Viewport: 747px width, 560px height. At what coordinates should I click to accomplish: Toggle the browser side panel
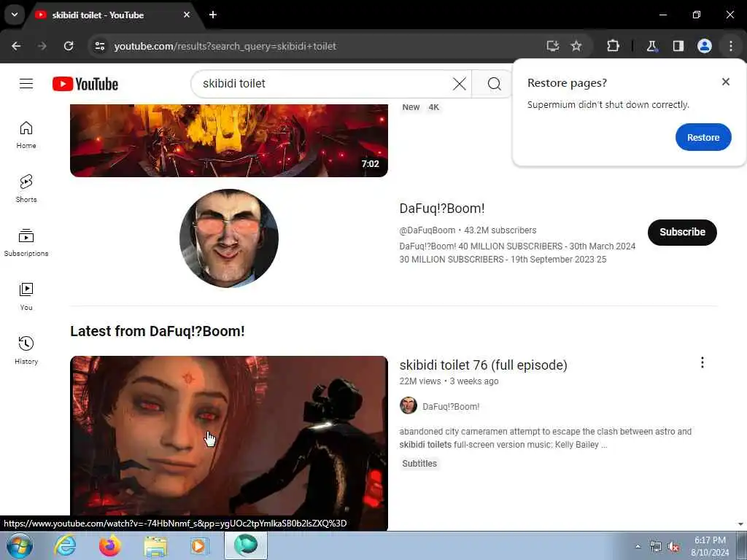678,46
